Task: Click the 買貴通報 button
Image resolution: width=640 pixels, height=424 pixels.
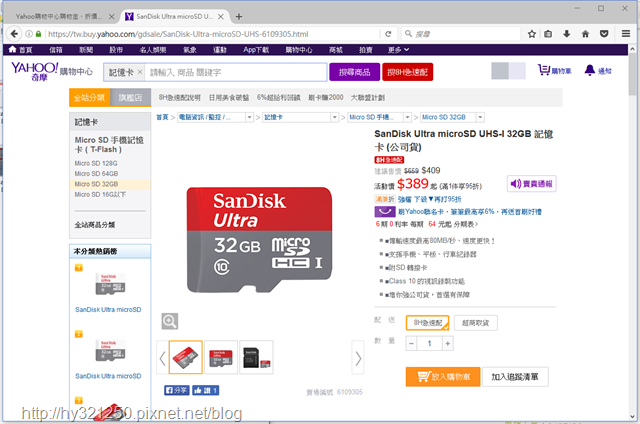Action: coord(531,184)
